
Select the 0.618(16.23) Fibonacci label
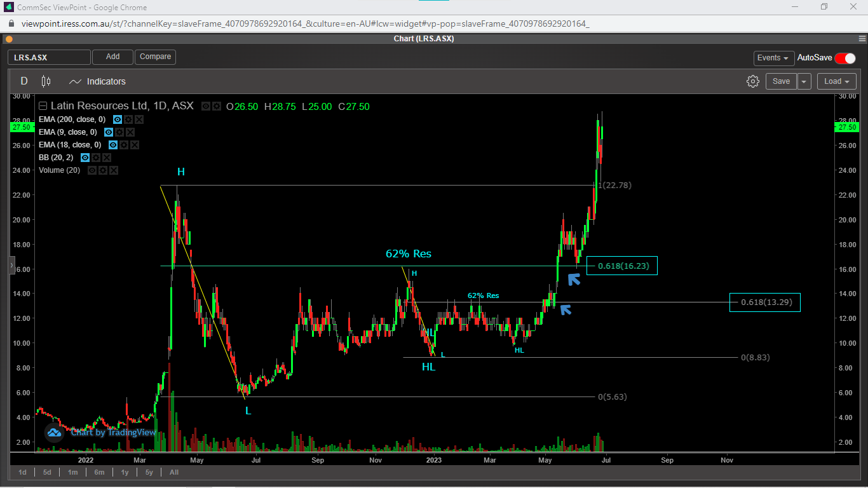point(623,266)
